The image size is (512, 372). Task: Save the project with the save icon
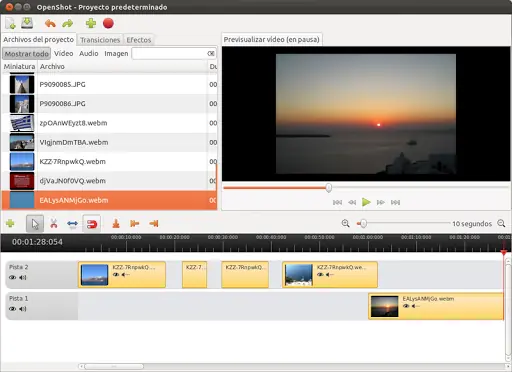(27, 23)
